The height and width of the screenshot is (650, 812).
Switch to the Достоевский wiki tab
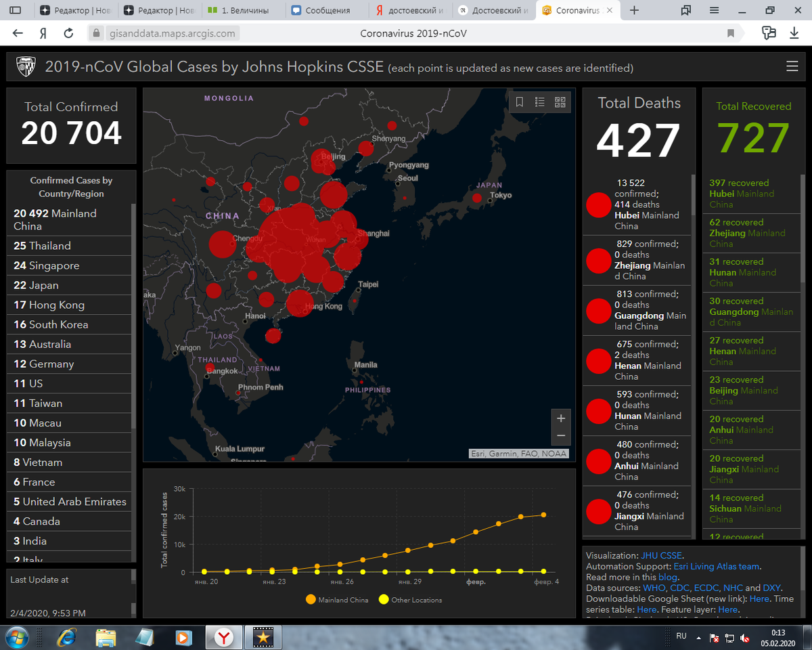494,10
